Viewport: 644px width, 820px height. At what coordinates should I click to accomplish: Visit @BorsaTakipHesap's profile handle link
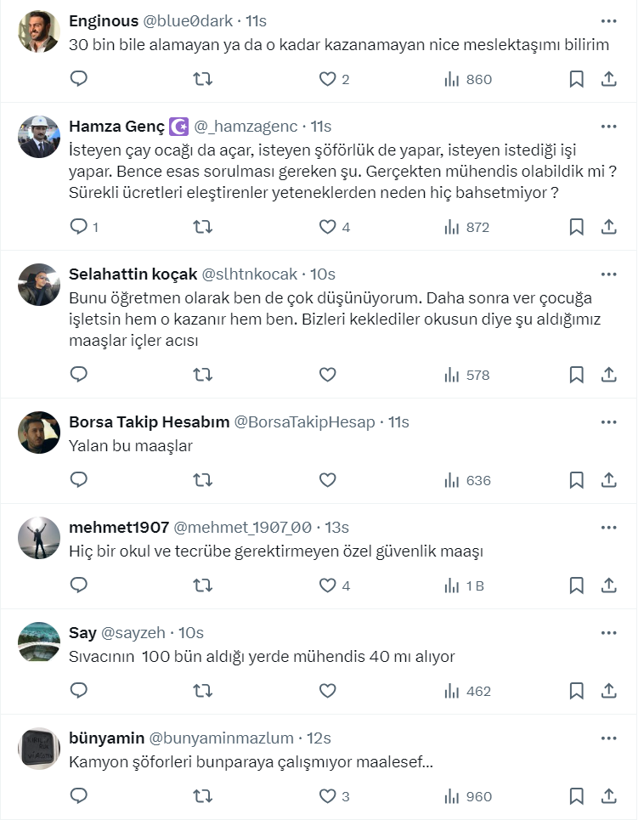coord(304,422)
